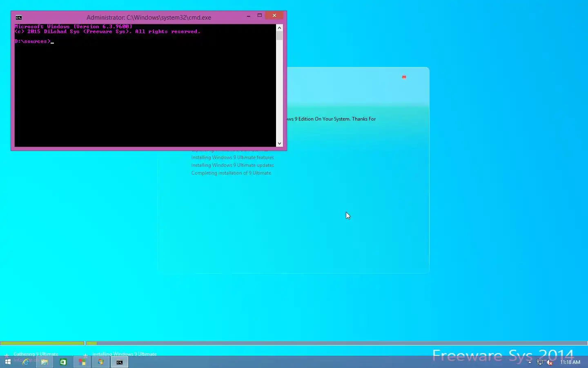Click the '2015 DiLshad Sys' copyright line
588x368 pixels.
click(107, 31)
